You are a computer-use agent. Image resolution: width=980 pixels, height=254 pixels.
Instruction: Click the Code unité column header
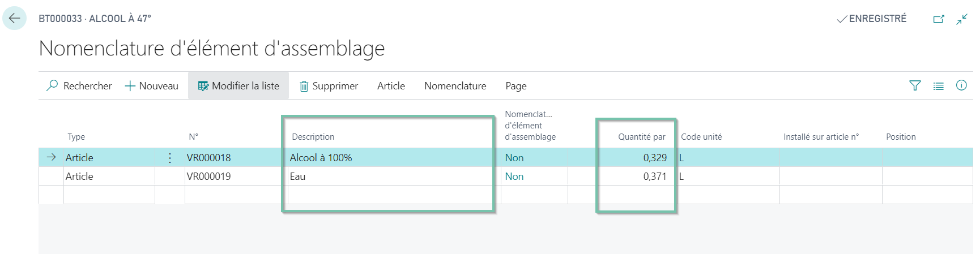coord(701,137)
